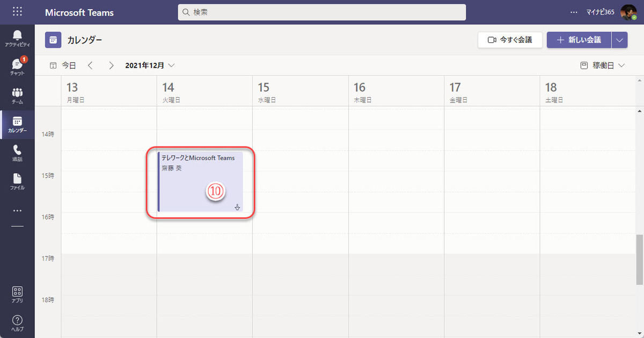Open the テレワークとMicrosoft Teams meeting
644x338 pixels.
200,182
